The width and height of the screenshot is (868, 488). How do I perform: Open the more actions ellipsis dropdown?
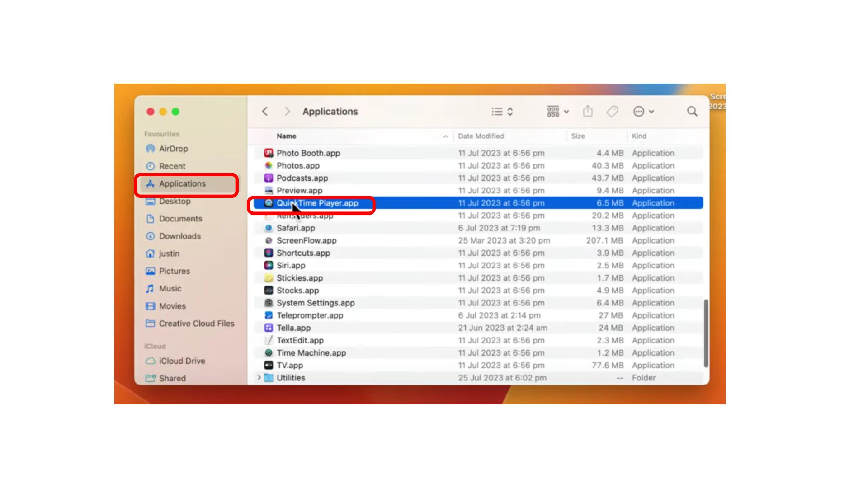[642, 111]
